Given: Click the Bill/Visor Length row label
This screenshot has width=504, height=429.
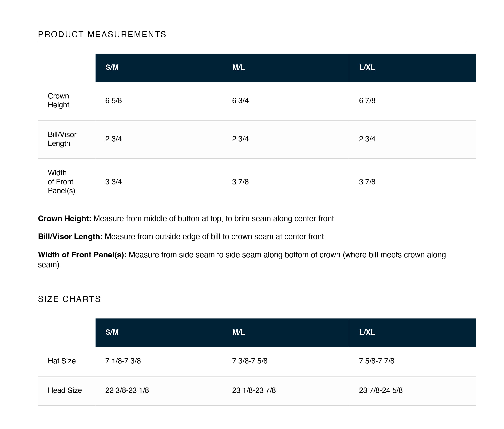Looking at the screenshot, I should [62, 139].
